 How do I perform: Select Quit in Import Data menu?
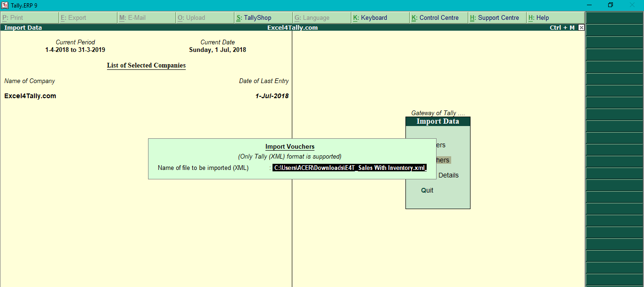tap(427, 190)
